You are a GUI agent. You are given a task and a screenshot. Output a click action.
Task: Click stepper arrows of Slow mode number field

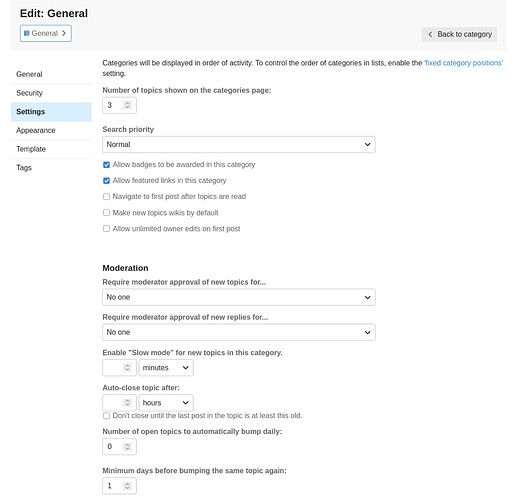[127, 367]
